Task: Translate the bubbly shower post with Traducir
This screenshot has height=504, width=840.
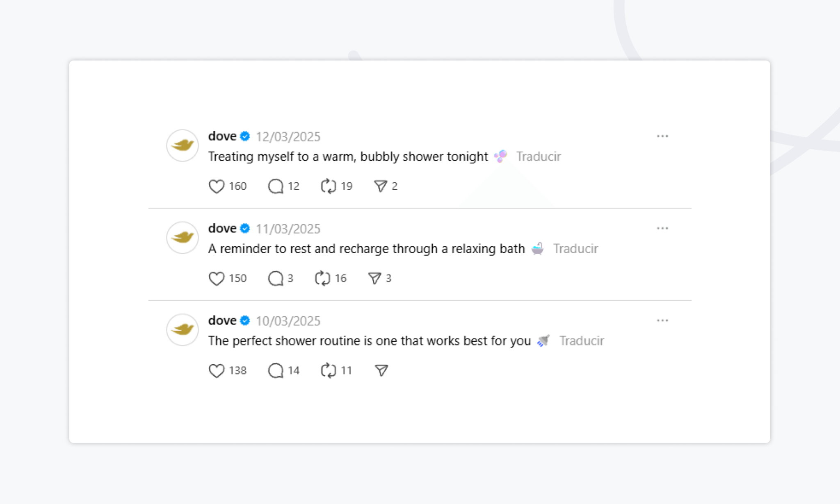Action: click(x=538, y=157)
